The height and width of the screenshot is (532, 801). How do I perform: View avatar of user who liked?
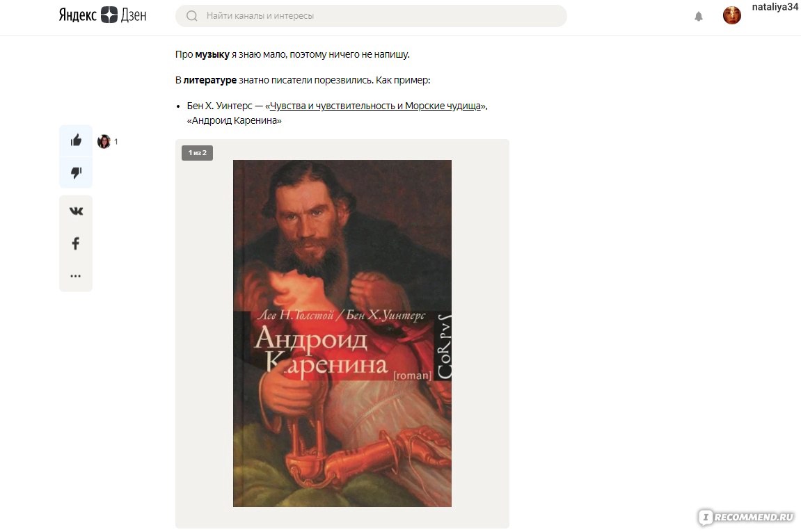[x=104, y=141]
